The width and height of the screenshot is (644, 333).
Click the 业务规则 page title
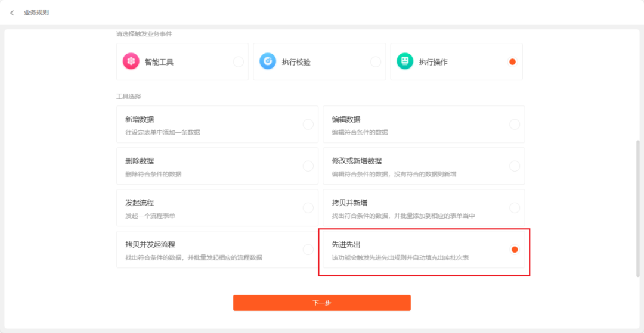(x=36, y=13)
